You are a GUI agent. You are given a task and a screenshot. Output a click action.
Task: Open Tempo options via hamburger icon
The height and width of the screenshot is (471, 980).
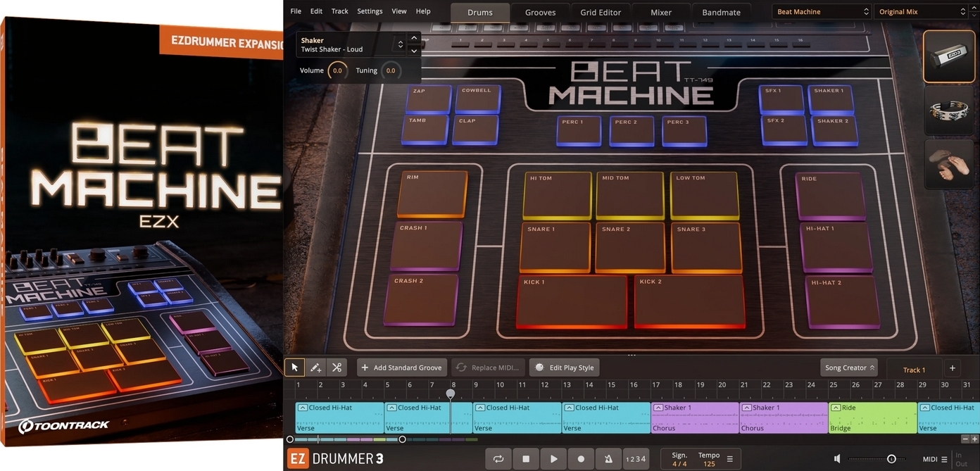(730, 458)
